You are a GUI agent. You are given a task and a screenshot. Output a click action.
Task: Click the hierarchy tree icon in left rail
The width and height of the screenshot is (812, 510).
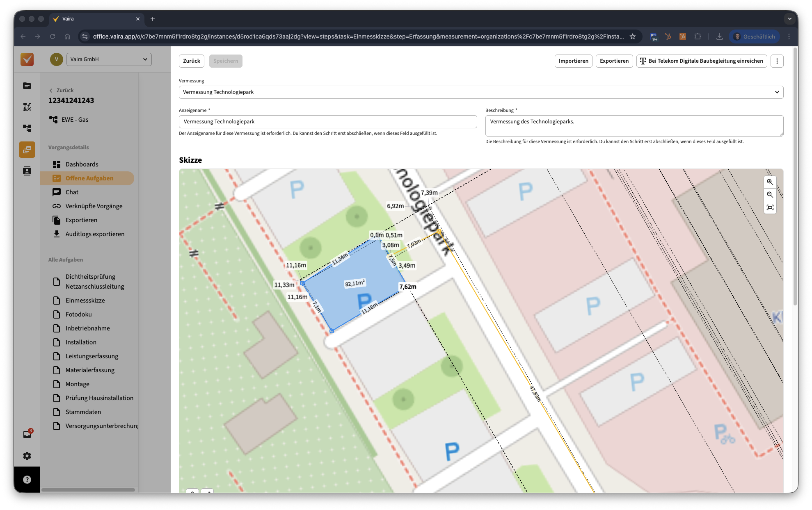click(27, 128)
